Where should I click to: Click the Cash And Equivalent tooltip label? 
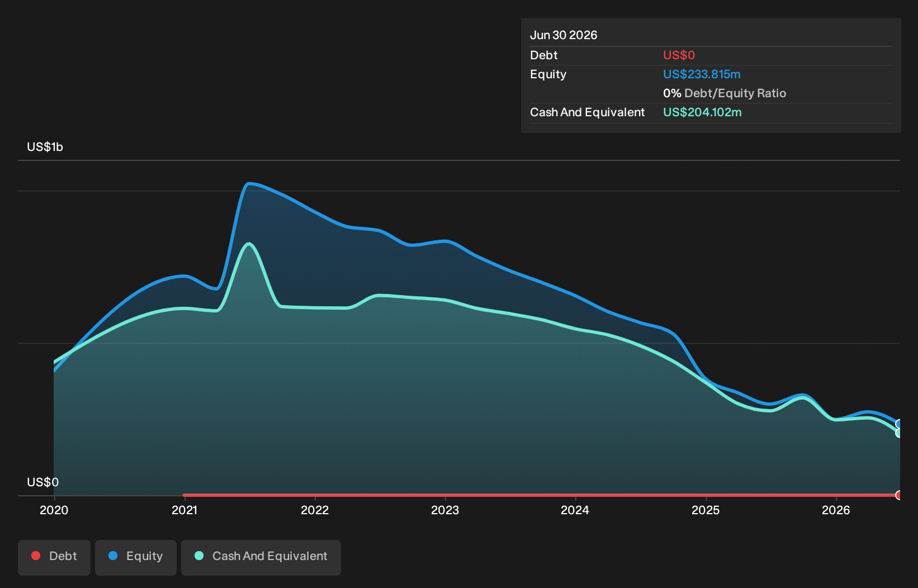coord(588,112)
